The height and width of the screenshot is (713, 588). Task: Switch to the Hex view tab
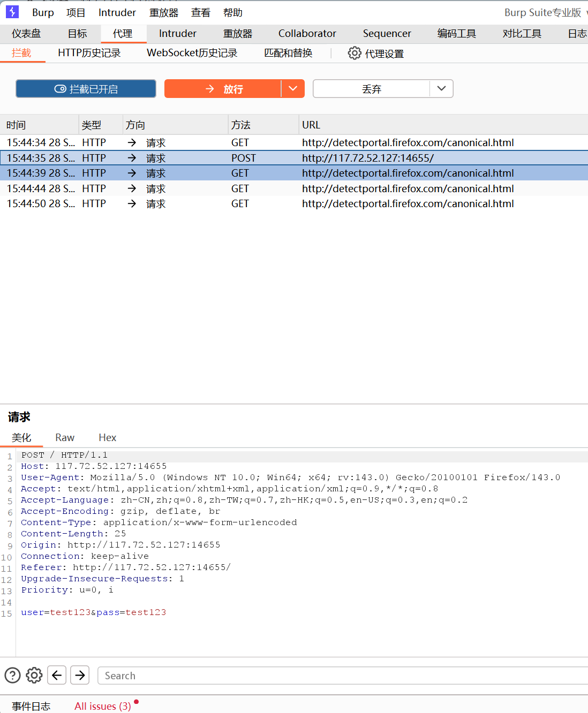point(108,437)
